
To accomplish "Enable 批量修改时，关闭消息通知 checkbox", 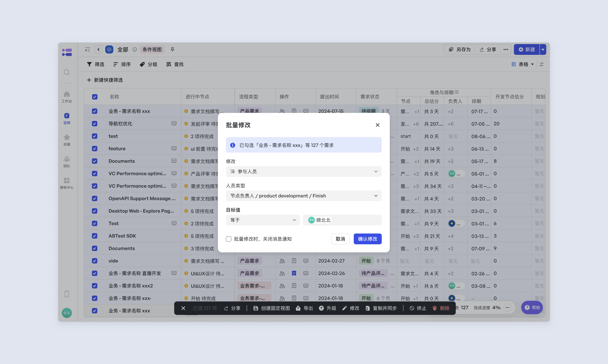I will (x=229, y=239).
